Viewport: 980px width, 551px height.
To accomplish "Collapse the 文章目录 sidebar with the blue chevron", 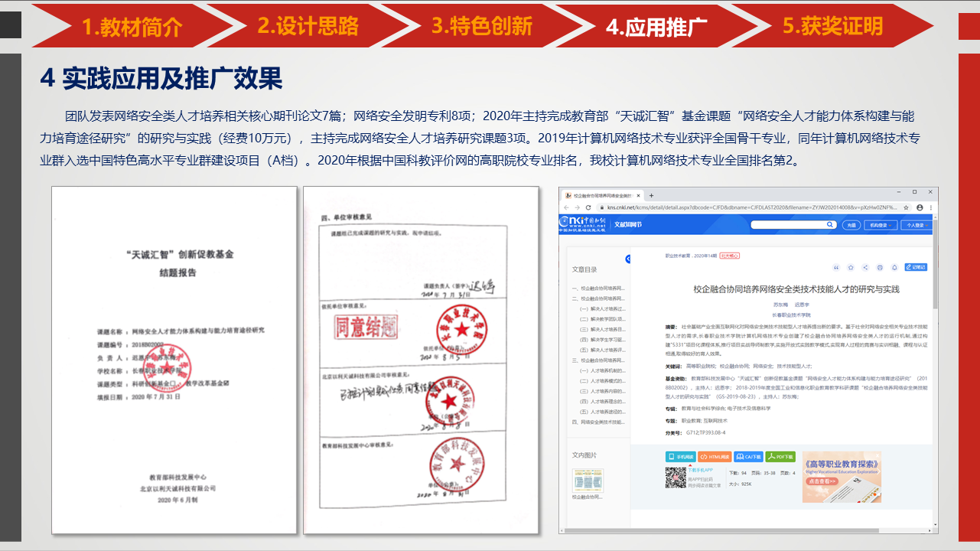I will pyautogui.click(x=628, y=259).
